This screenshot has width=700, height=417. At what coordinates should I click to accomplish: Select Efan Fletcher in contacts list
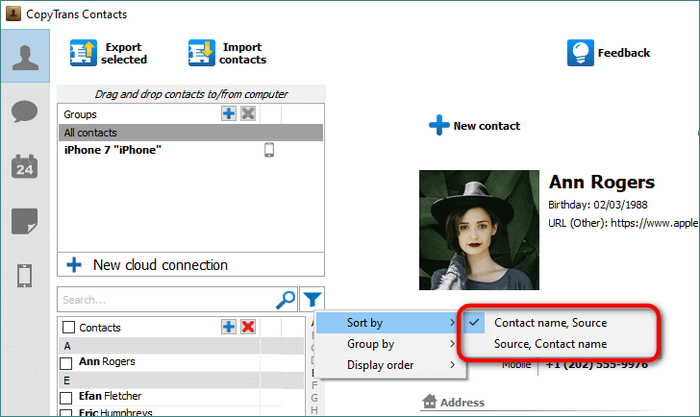point(110,396)
